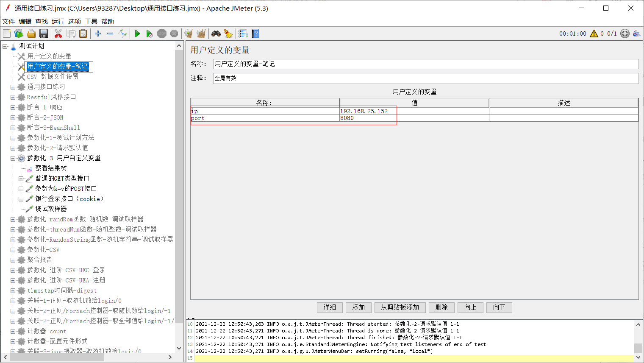Viewport: 644px width, 363px height.
Task: Select 察看结果树 in the tree
Action: click(x=51, y=168)
